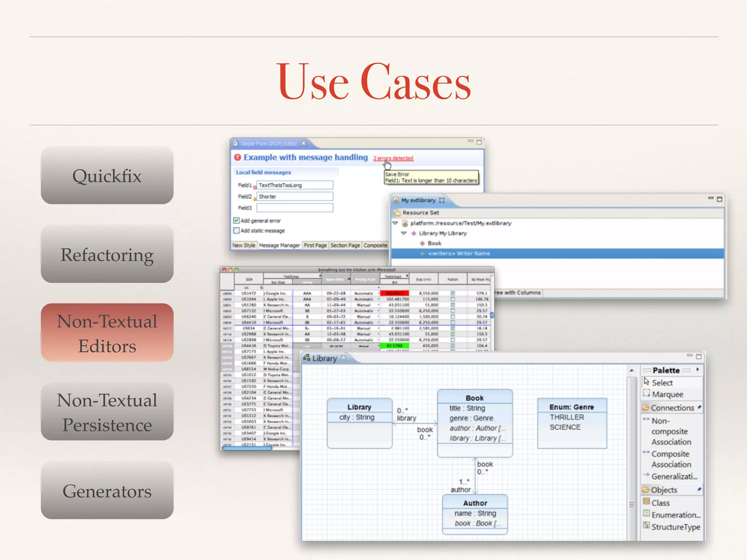Click the Field2 warning decorator icon
The image size is (747, 560).
pos(255,199)
